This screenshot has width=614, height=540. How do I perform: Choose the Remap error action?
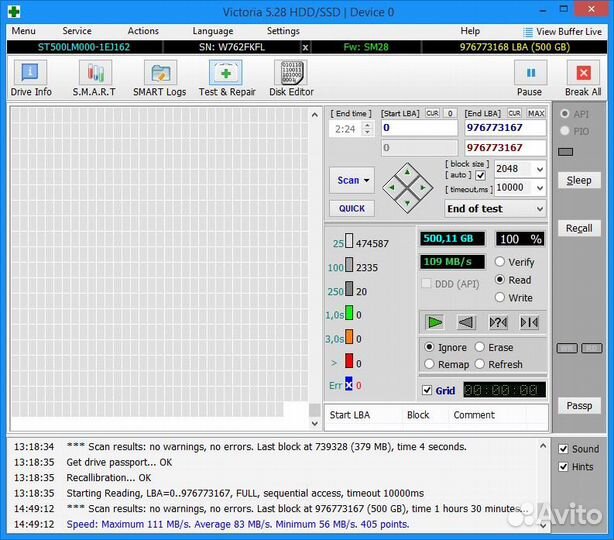430,365
